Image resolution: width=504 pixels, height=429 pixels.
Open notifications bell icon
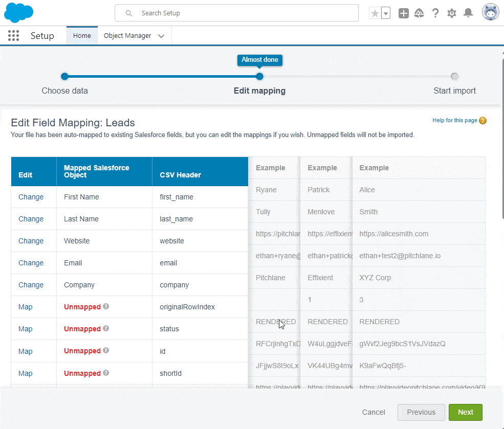tap(468, 13)
